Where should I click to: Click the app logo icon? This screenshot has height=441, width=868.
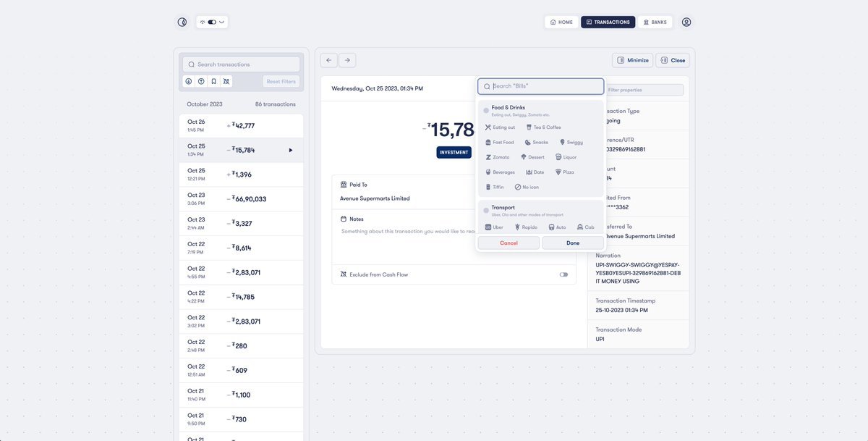(x=182, y=22)
